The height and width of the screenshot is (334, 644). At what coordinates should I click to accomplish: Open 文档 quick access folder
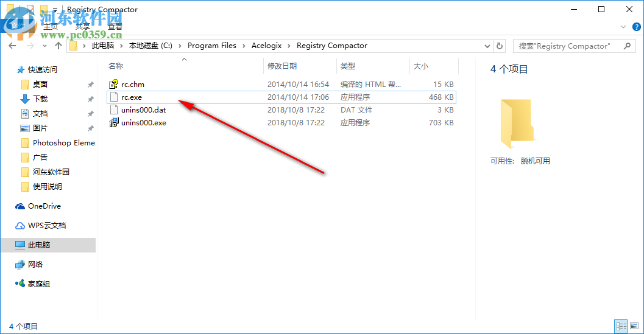tap(34, 114)
